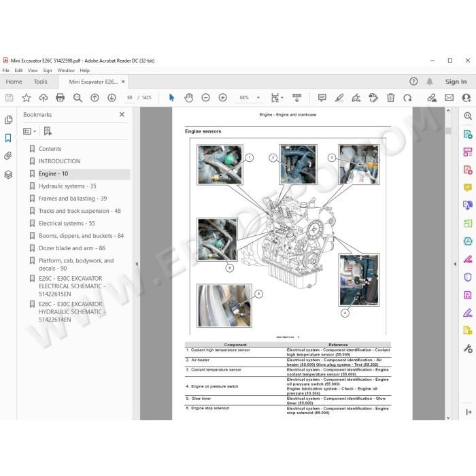Viewport: 476px width, 476px height.
Task: Select the Engine - 10 bookmark
Action: [x=54, y=173]
